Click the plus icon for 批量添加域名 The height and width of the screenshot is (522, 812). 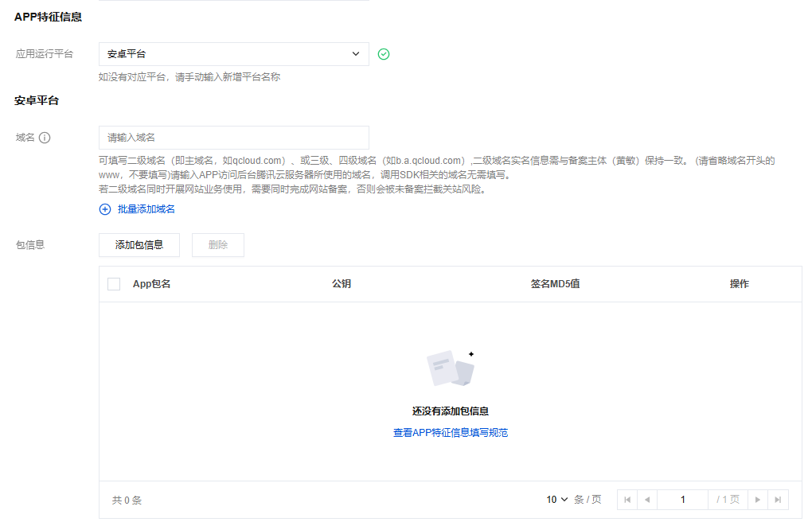(x=105, y=209)
